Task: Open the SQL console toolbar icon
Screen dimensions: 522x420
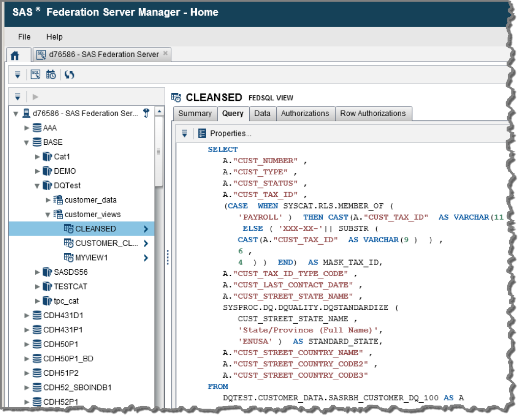Action: click(x=35, y=74)
